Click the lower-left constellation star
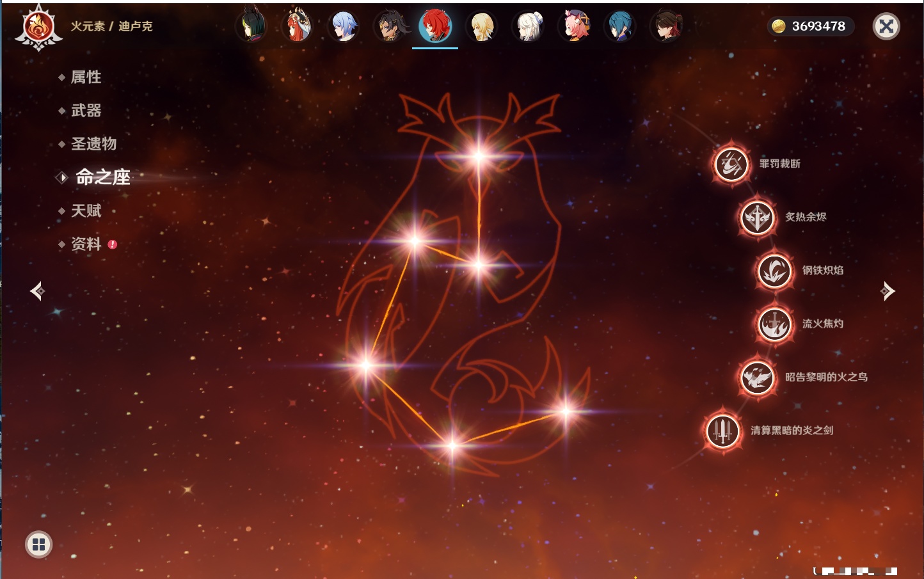 [367, 365]
